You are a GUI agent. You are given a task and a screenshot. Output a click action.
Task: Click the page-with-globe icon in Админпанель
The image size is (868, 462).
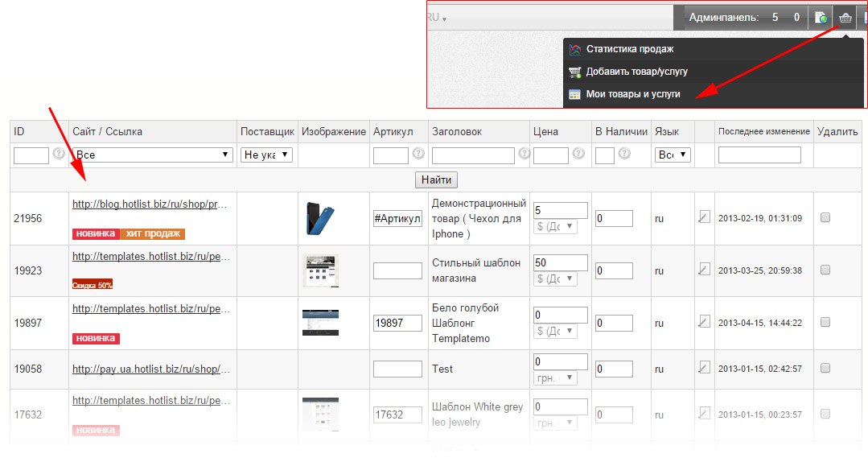821,17
